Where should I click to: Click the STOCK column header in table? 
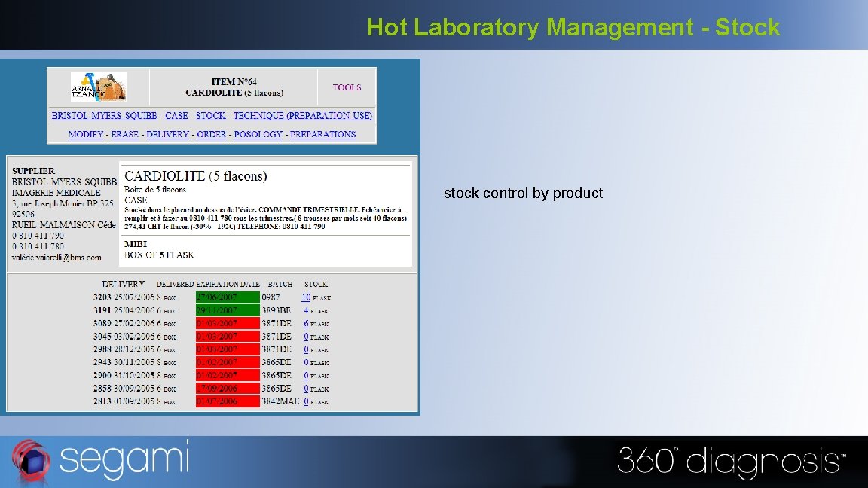pyautogui.click(x=316, y=285)
